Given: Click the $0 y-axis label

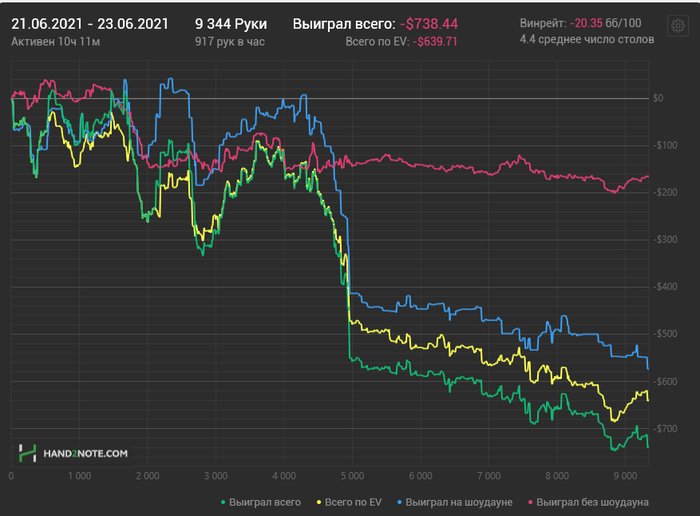Looking at the screenshot, I should [658, 98].
